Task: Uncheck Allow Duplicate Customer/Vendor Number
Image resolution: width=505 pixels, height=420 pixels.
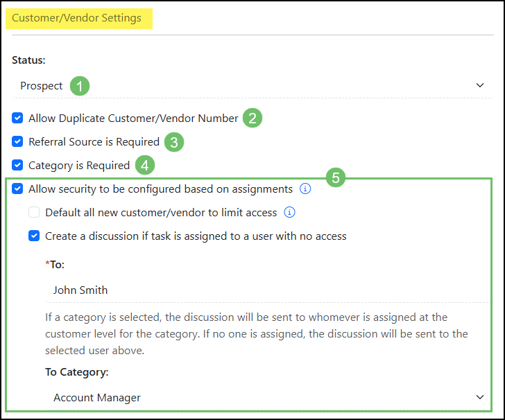Action: tap(17, 118)
